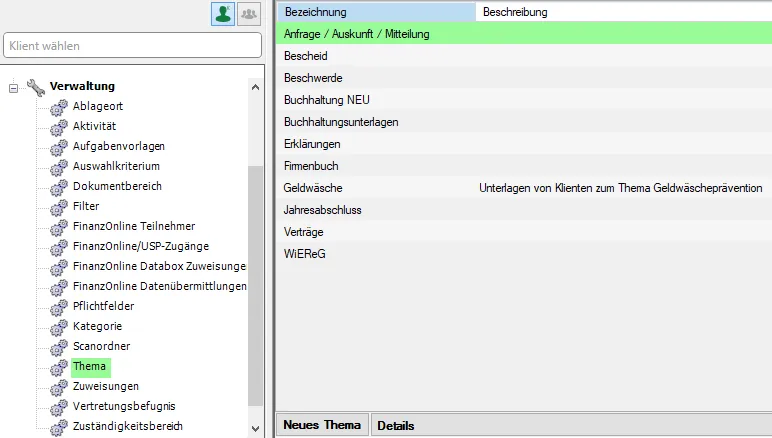The height and width of the screenshot is (438, 772).
Task: Open Dokumentbereich in the tree
Action: coord(117,186)
